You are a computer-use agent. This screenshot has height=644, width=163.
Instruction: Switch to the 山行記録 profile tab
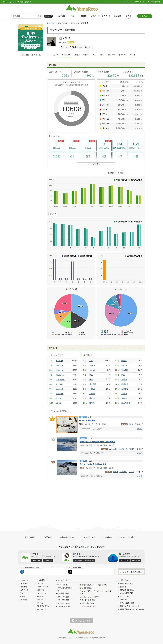(x=76, y=55)
